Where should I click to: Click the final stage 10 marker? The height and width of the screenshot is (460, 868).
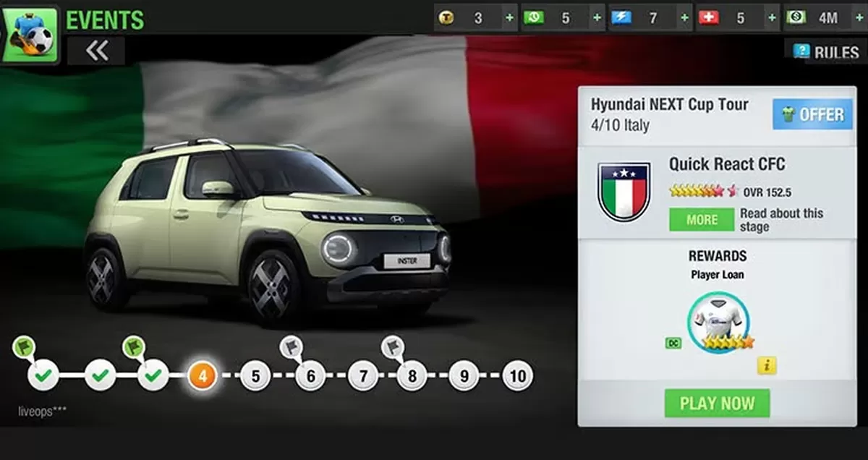[x=517, y=376]
